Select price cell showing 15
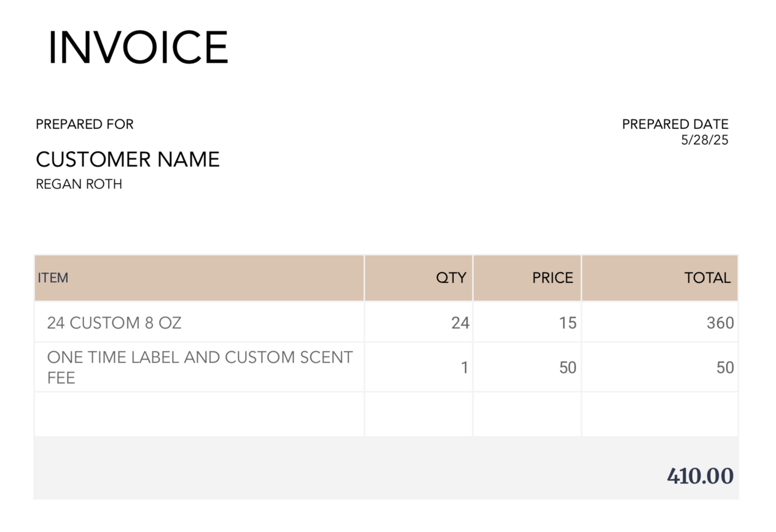 pyautogui.click(x=527, y=322)
